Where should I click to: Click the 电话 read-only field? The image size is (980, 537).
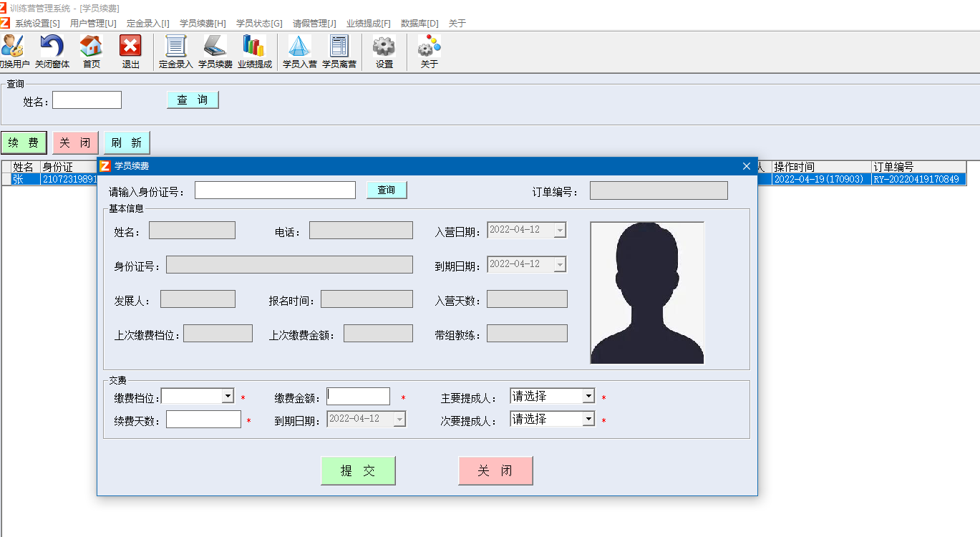click(361, 231)
